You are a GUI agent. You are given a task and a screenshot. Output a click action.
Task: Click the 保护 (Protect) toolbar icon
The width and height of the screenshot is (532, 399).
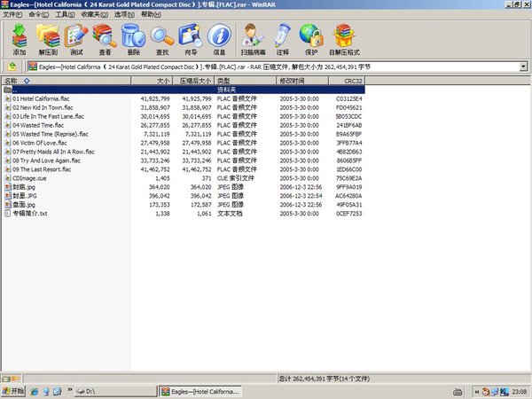[311, 39]
